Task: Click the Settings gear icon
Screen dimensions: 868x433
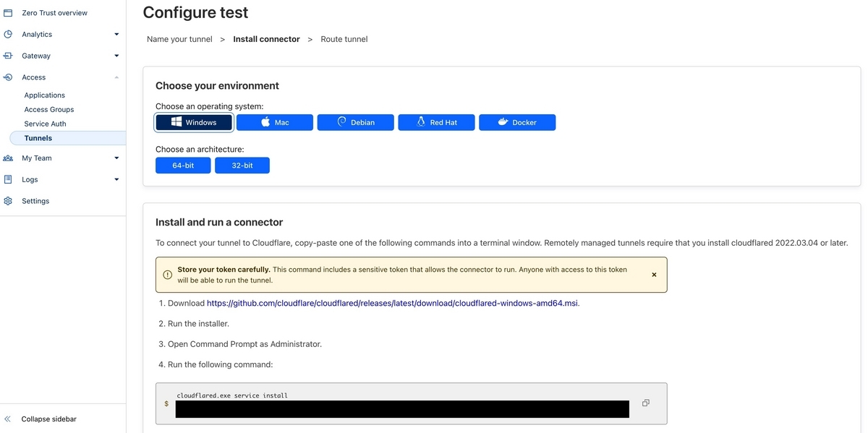Action: coord(8,201)
